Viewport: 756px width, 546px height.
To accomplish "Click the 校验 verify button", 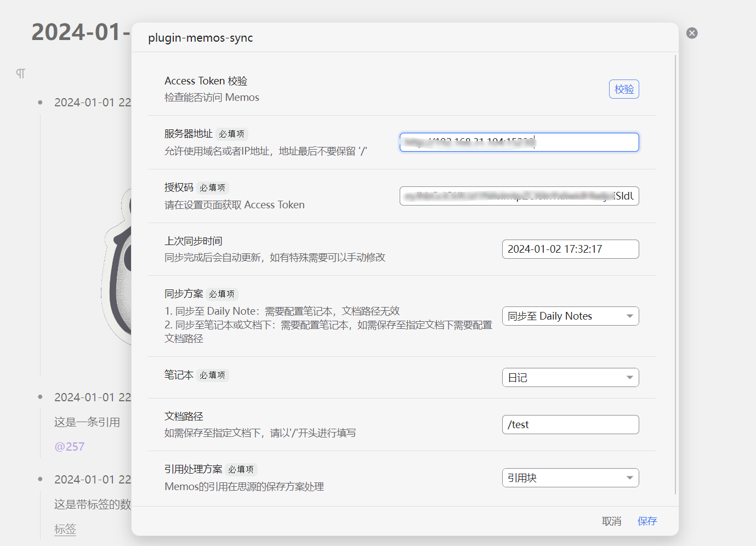I will [x=624, y=89].
